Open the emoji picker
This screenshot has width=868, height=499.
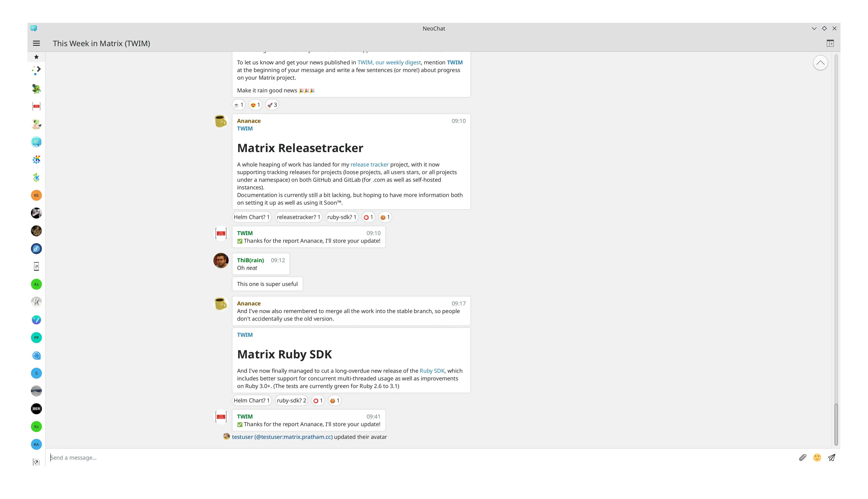point(817,457)
